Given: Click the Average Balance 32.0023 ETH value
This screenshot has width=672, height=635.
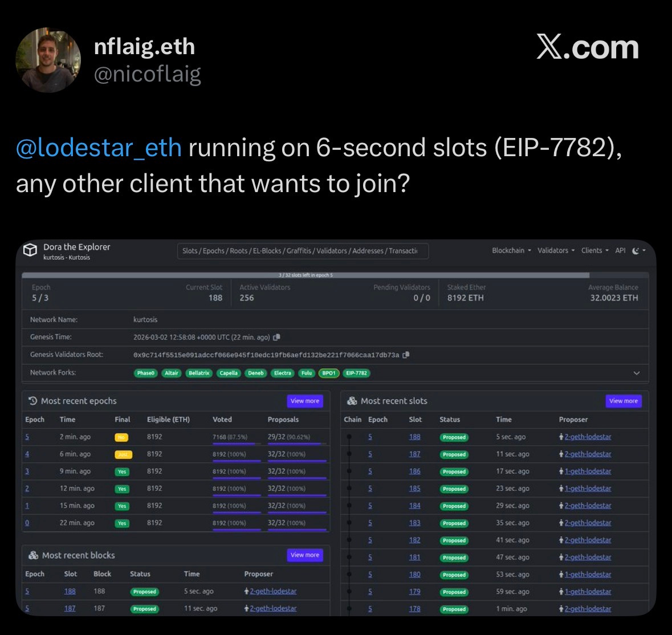Looking at the screenshot, I should 614,298.
